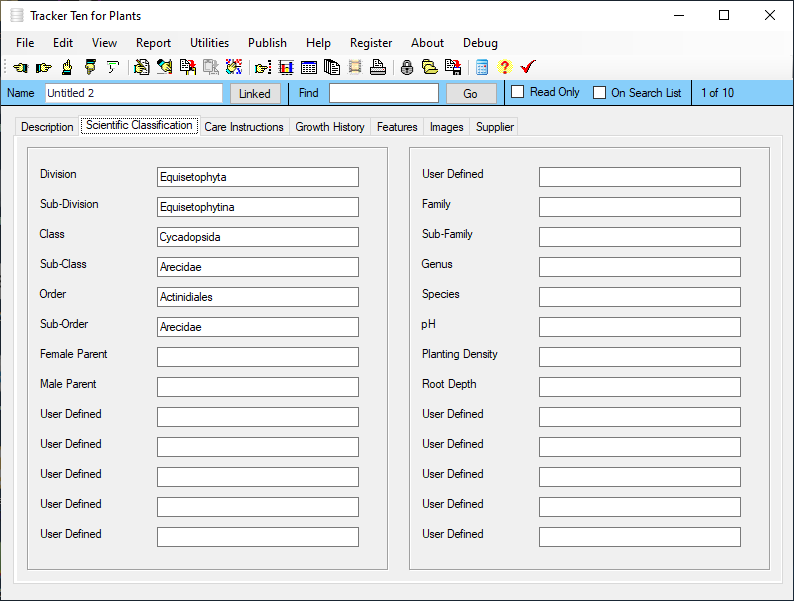Open the Report menu
The height and width of the screenshot is (601, 794).
(x=153, y=43)
